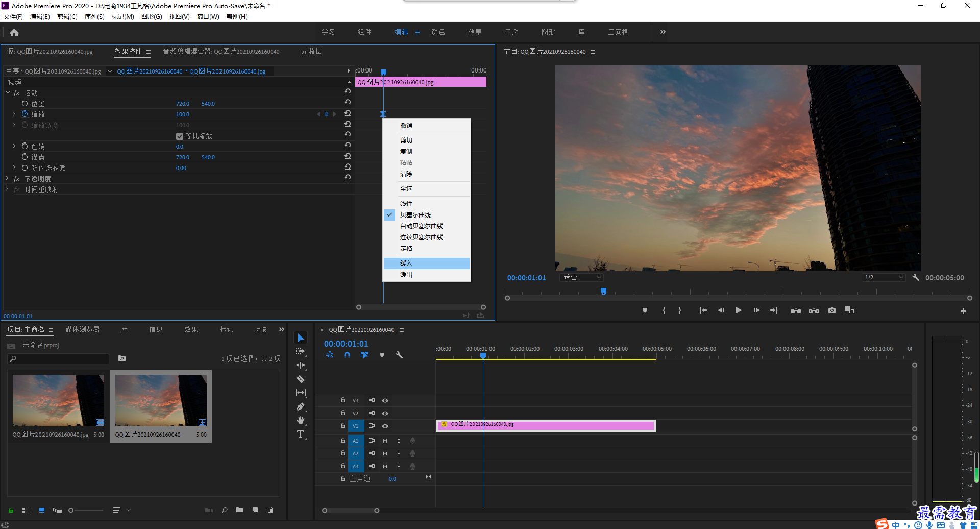Screen dimensions: 980x529
Task: Show more Project panel tabs
Action: click(281, 330)
